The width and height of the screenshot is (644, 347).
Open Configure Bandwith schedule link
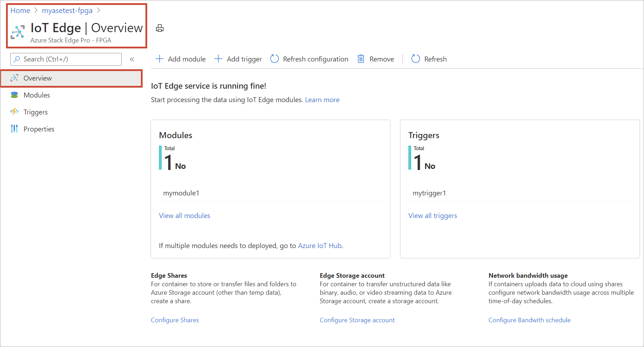pyautogui.click(x=529, y=320)
